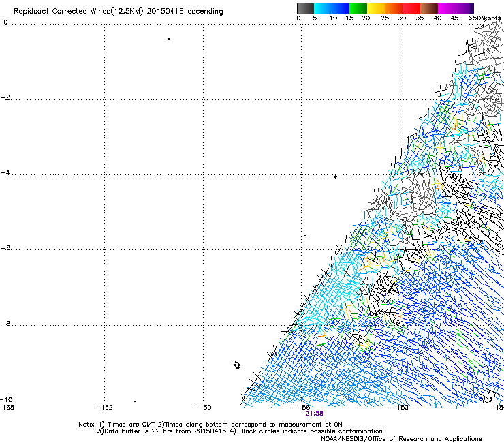Screen dimensions: 504x443
Task: Click the magenta 40-45 knots legend segment
Action: tap(447, 8)
